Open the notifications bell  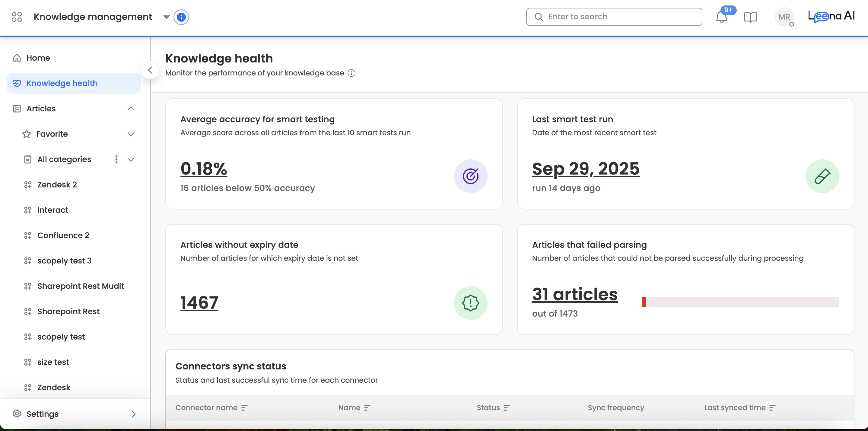pos(721,17)
